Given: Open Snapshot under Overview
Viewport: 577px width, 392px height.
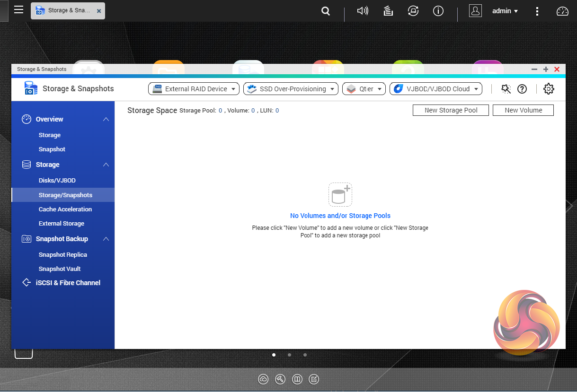Looking at the screenshot, I should [52, 149].
